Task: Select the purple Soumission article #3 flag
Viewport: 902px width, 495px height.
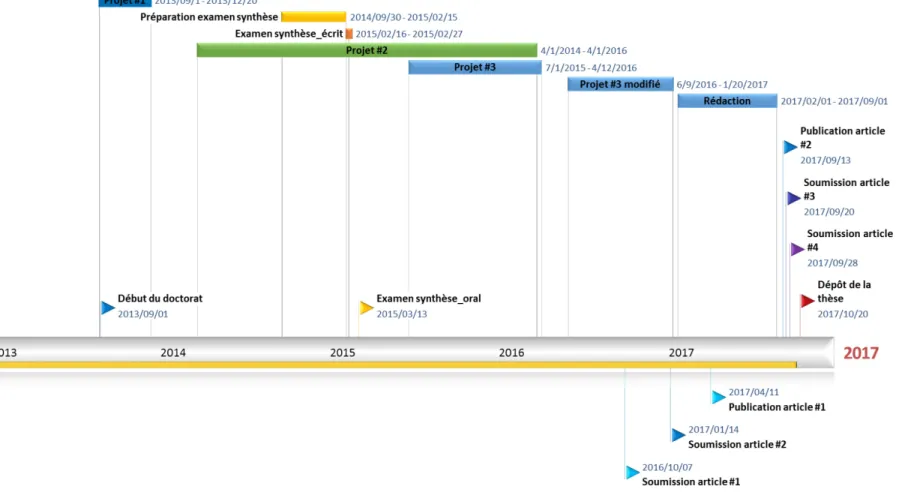Action: point(794,198)
